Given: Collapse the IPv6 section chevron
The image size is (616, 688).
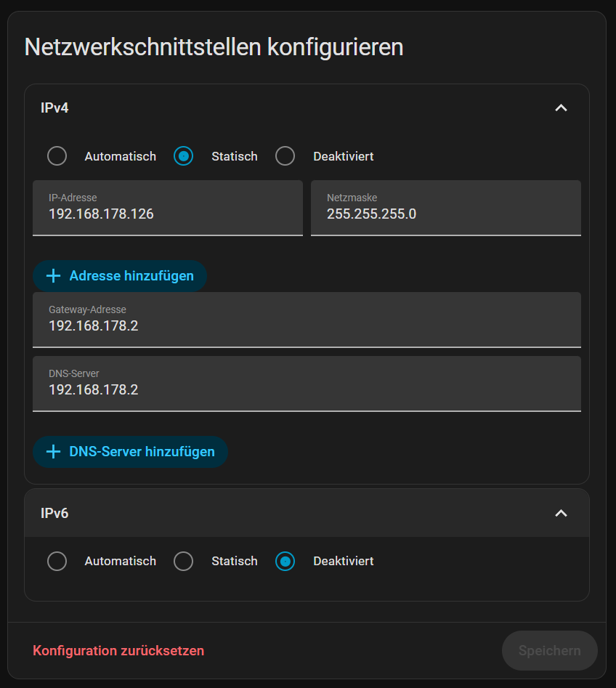Looking at the screenshot, I should point(561,513).
